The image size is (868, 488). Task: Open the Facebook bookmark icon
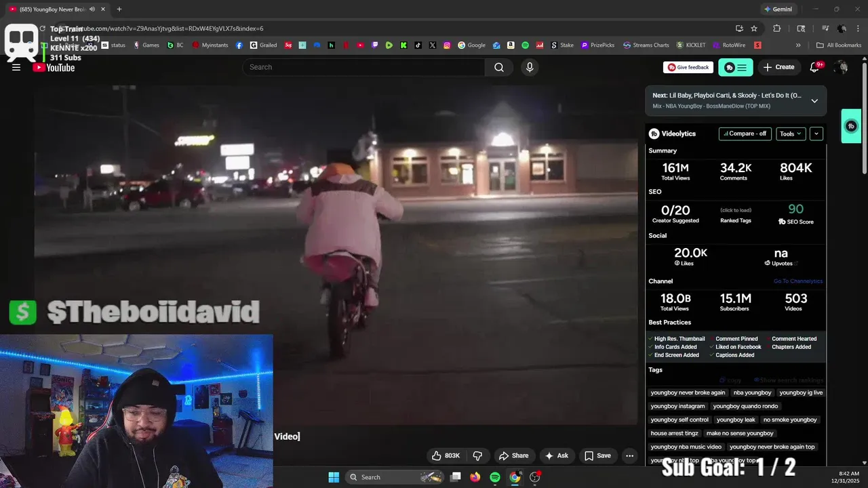point(239,45)
